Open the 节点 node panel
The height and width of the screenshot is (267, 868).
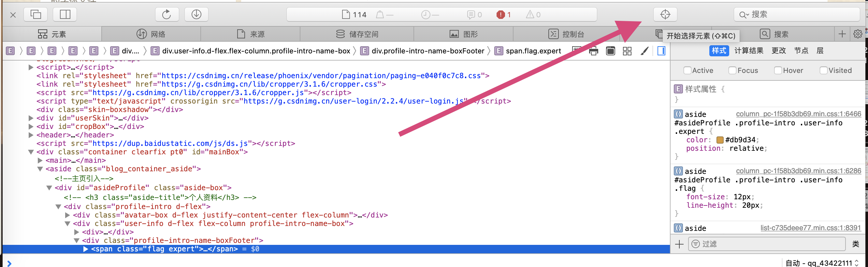(x=801, y=51)
